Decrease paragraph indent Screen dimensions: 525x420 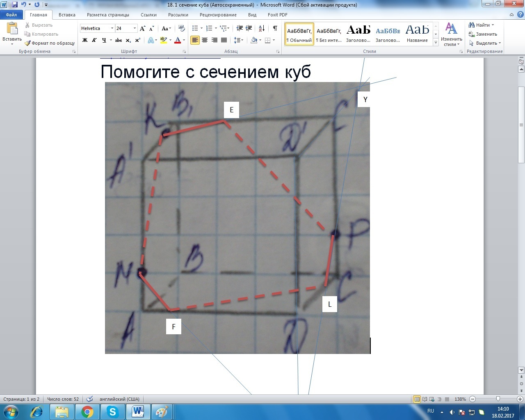tap(240, 28)
